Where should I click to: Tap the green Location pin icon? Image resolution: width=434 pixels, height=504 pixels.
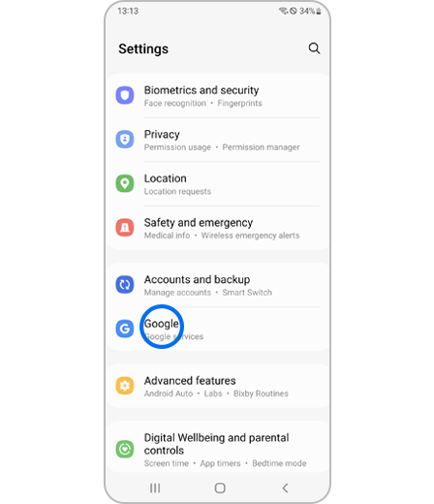coord(125,183)
